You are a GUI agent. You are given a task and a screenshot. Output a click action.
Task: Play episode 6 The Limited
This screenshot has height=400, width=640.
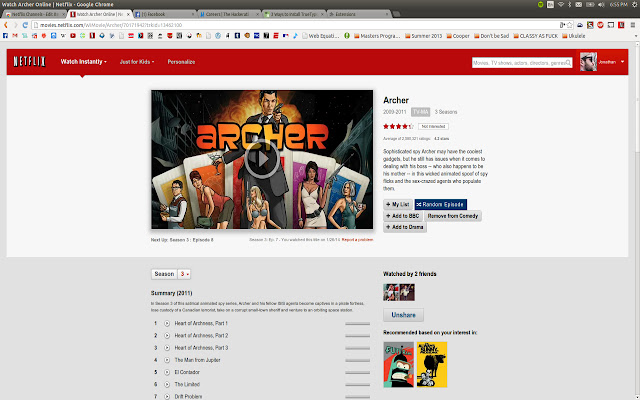click(167, 384)
